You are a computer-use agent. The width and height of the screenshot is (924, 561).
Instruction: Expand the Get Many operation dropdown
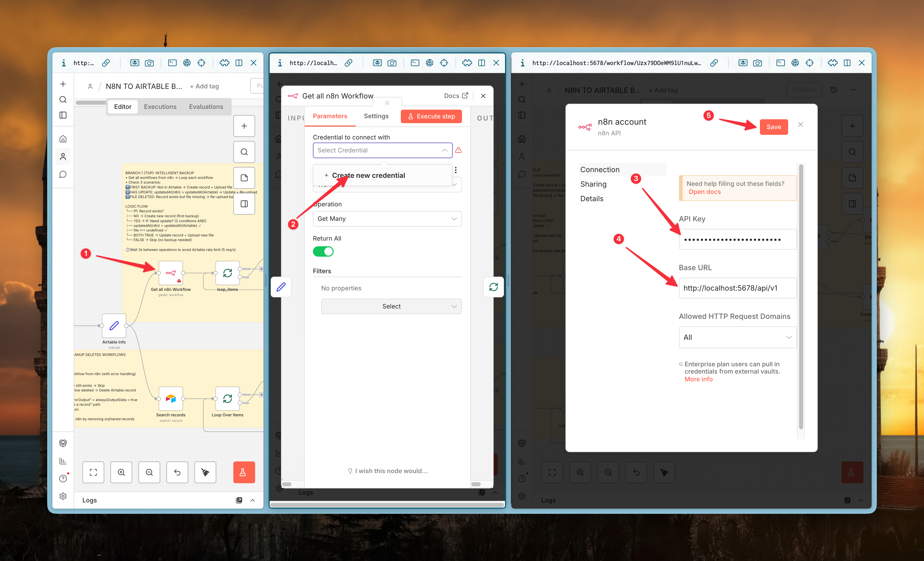pyautogui.click(x=387, y=219)
